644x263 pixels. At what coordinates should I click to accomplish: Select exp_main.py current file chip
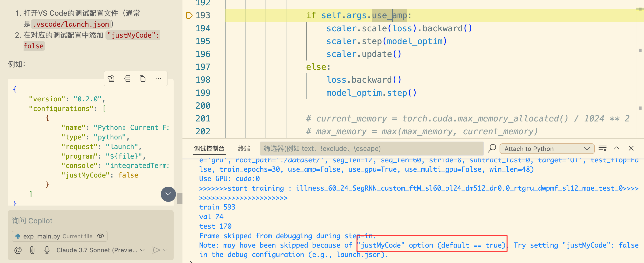(59, 236)
